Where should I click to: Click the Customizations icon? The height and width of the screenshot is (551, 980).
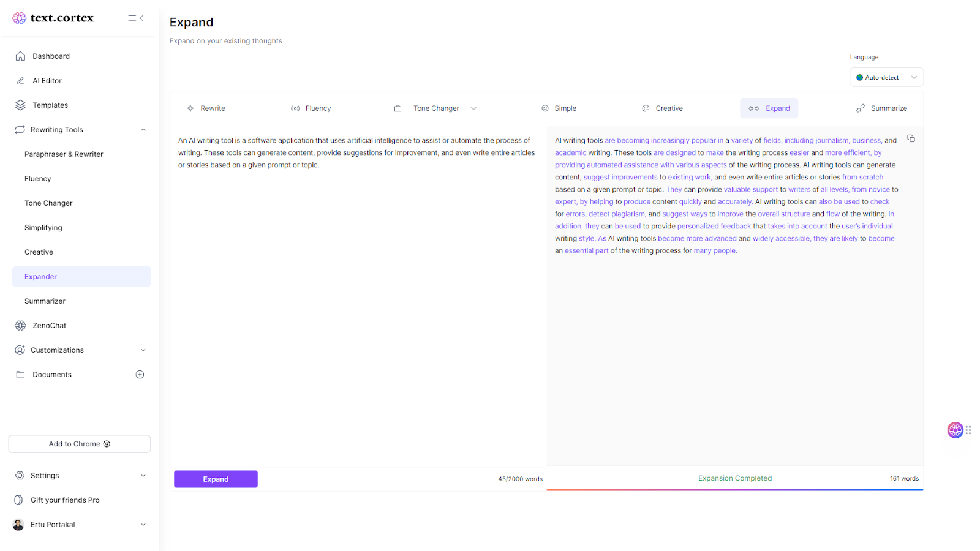pyautogui.click(x=20, y=350)
